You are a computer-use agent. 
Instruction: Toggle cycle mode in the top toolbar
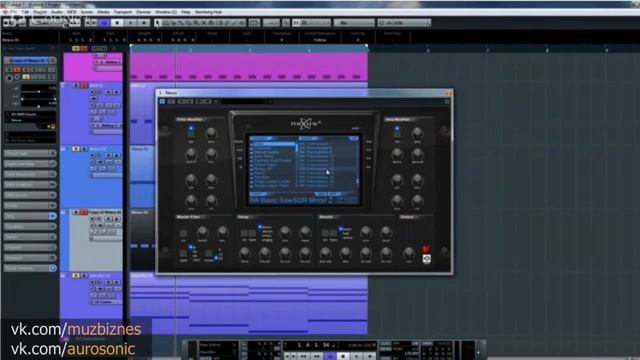pos(104,23)
